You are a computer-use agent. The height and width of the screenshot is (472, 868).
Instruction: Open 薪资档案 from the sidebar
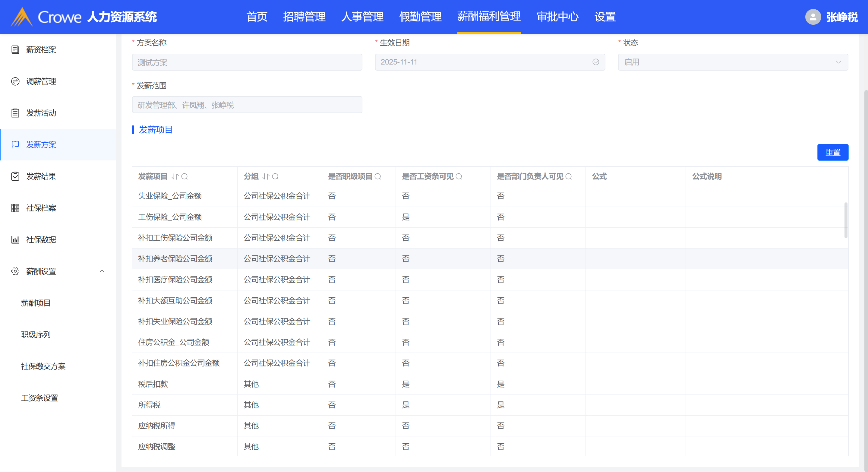tap(41, 49)
